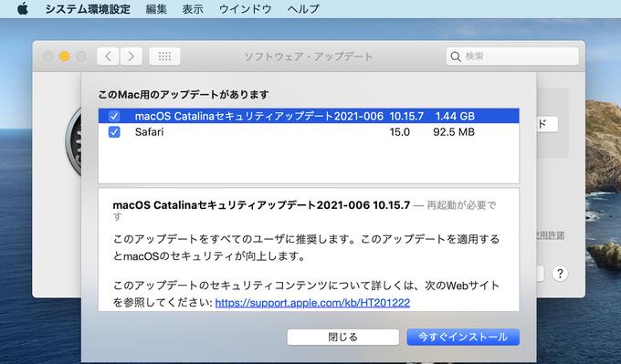The image size is (621, 364).
Task: Click the bold update title in description
Action: point(261,205)
